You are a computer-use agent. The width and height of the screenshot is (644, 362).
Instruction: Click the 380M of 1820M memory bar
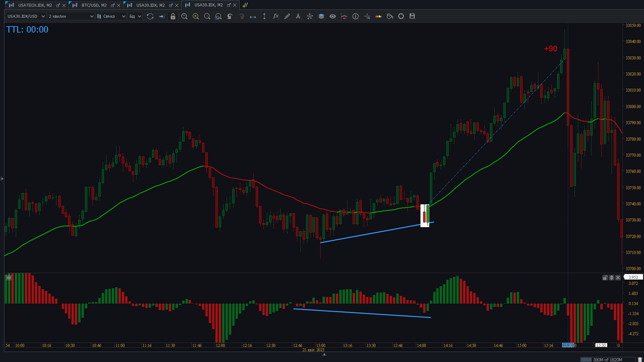point(607,360)
